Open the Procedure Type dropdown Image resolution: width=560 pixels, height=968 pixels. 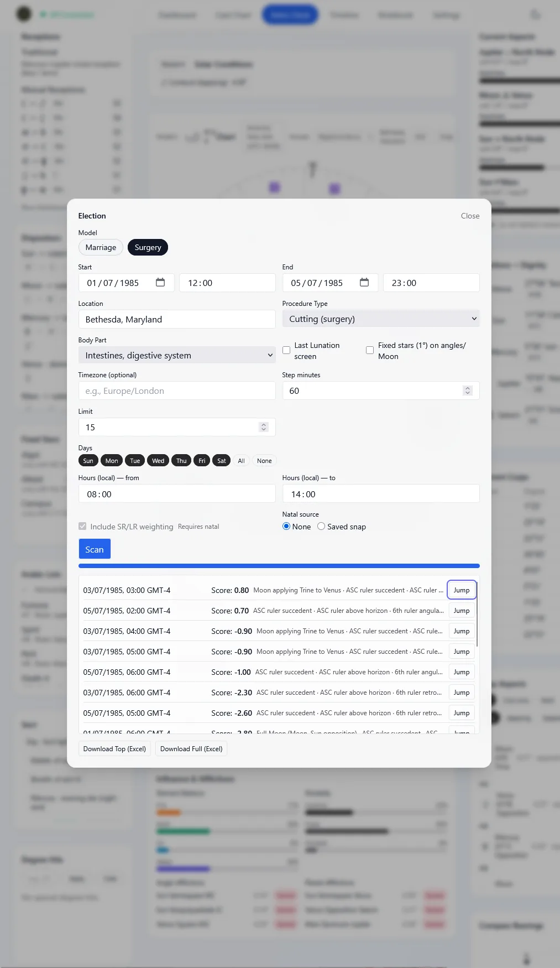pos(380,319)
